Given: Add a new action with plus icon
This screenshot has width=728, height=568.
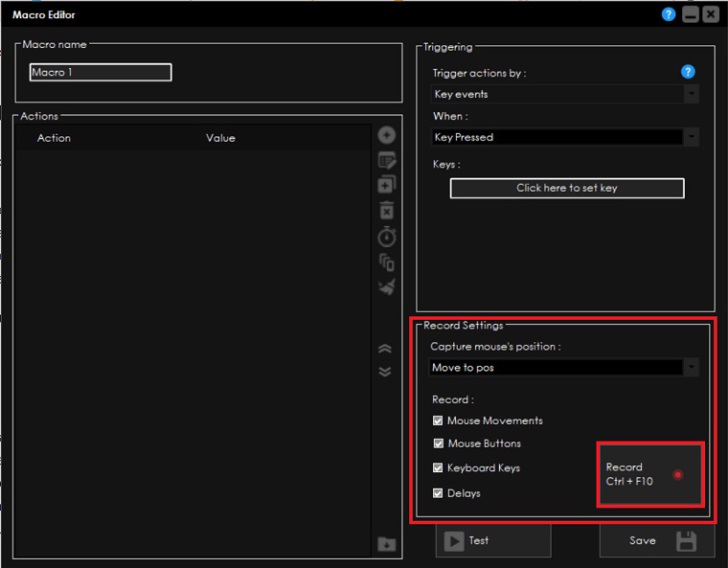Looking at the screenshot, I should 386,135.
